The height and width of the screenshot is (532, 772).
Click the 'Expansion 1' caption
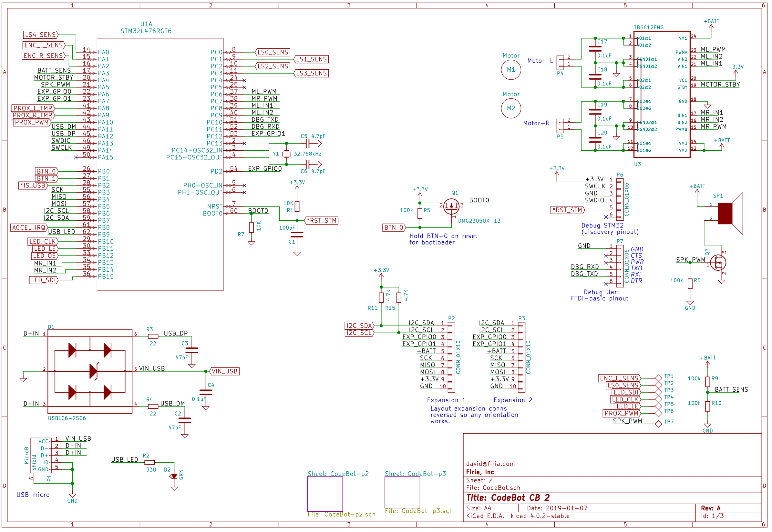pyautogui.click(x=446, y=400)
